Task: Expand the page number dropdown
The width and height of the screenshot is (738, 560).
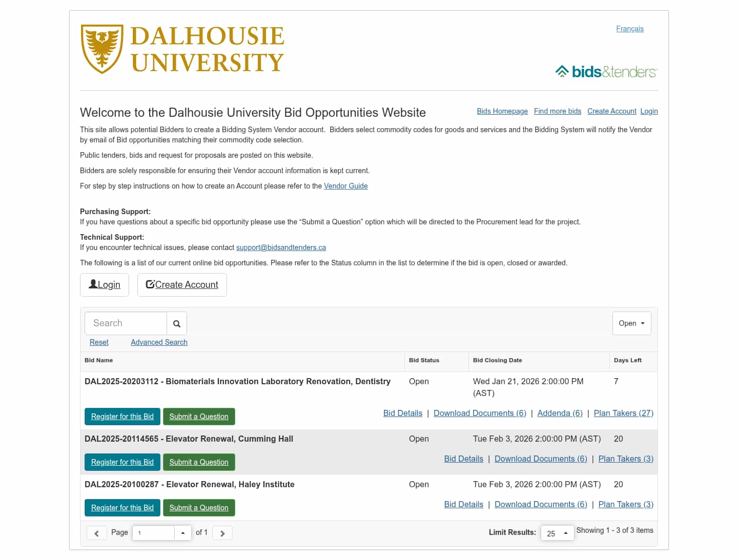Action: 183,533
